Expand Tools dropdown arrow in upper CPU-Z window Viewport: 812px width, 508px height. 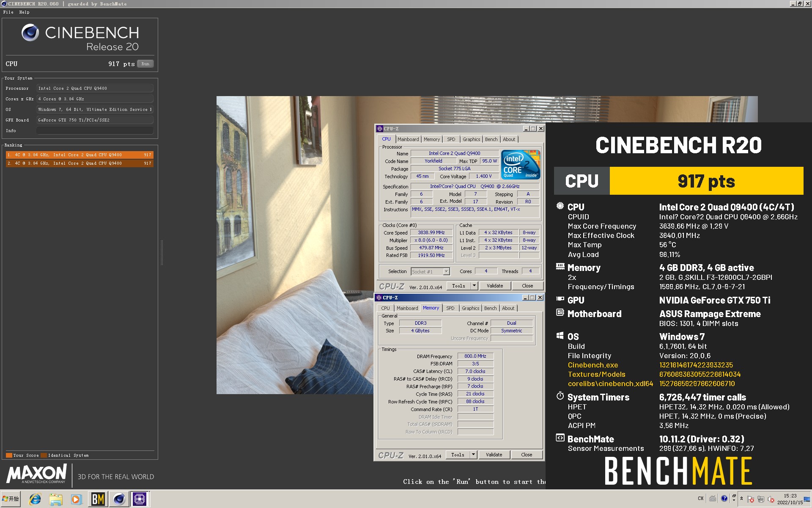(474, 286)
